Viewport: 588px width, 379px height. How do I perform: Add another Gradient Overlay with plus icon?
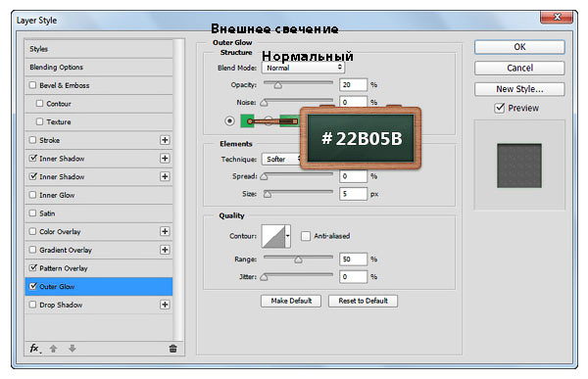165,250
